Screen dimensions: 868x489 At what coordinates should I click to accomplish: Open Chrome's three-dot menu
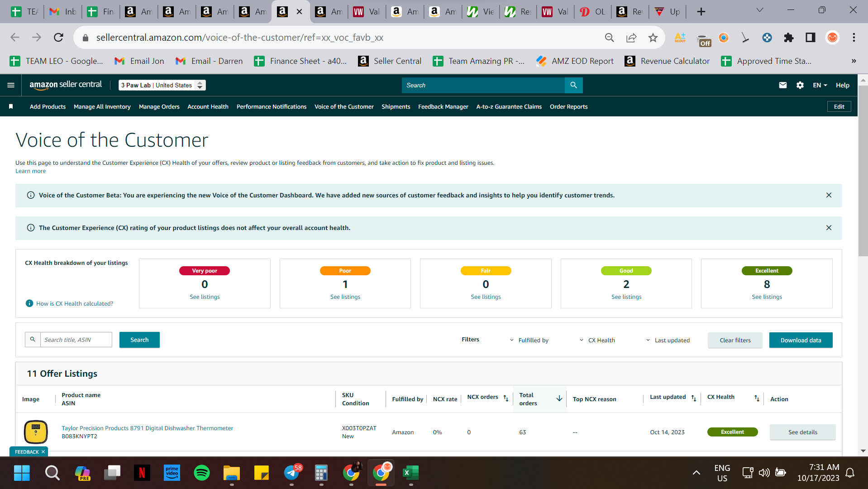pyautogui.click(x=854, y=38)
